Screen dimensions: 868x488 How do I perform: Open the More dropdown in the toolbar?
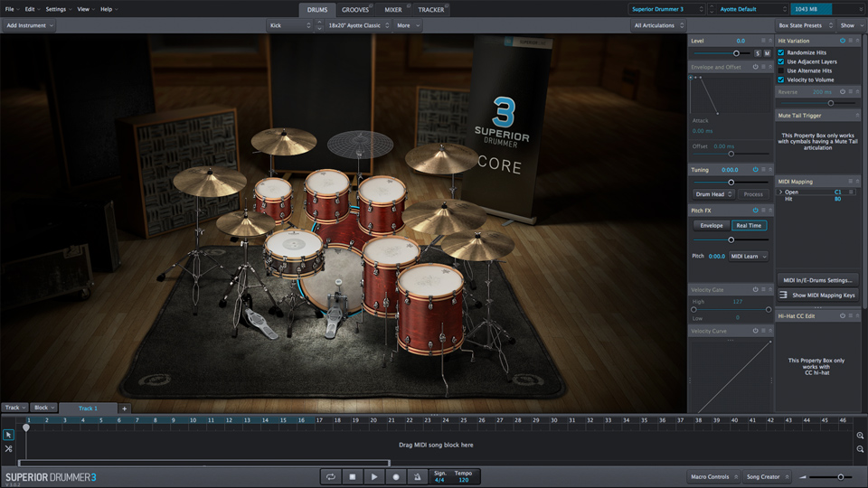tap(409, 25)
